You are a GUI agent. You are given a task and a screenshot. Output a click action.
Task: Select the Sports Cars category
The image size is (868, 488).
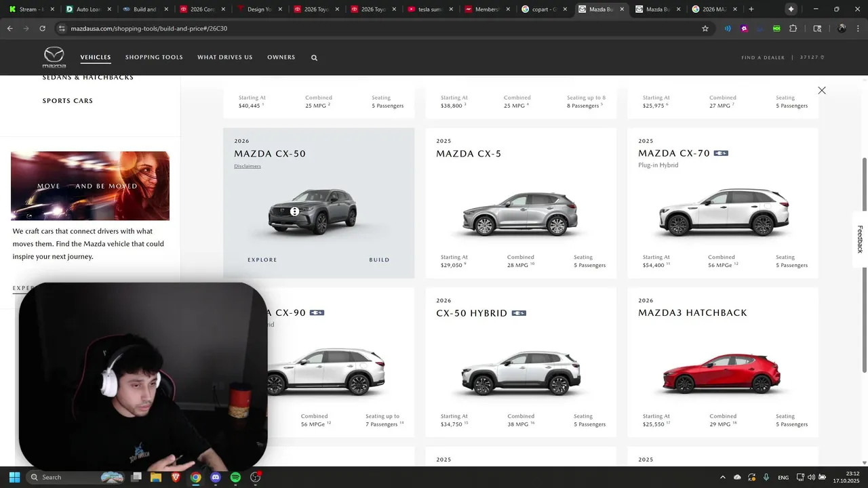pyautogui.click(x=68, y=101)
